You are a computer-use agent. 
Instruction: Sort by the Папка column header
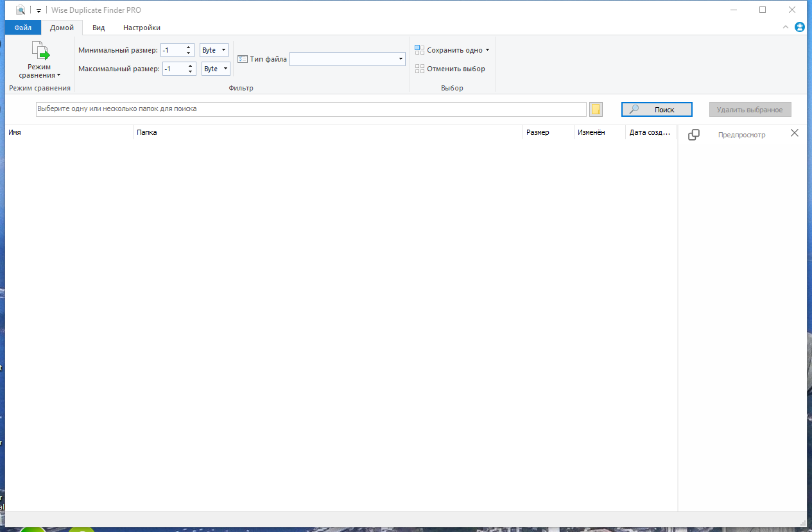tap(328, 132)
